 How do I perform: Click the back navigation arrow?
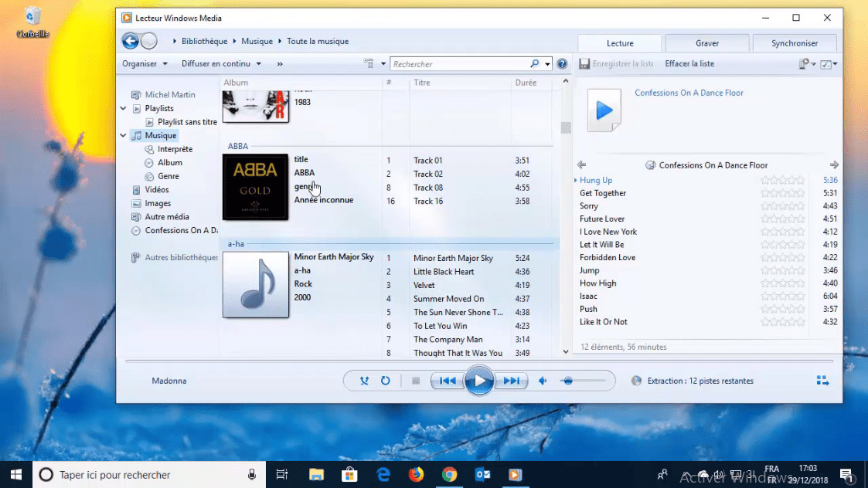coord(130,41)
